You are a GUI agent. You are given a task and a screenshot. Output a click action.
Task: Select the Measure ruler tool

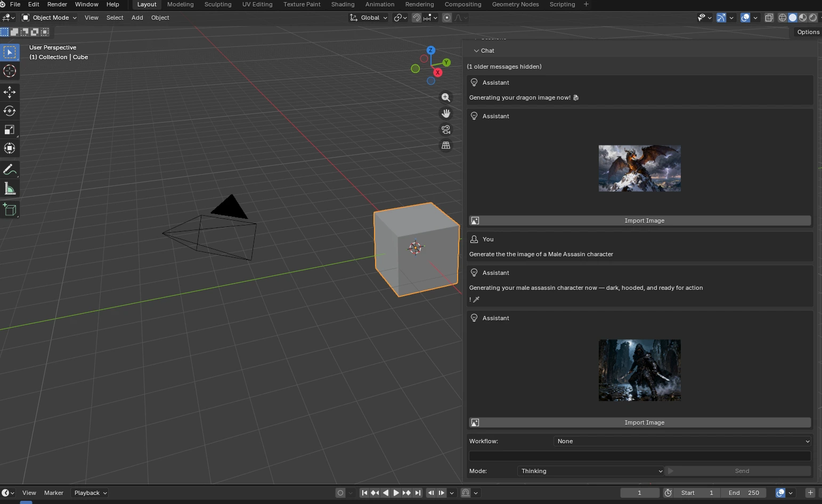pos(10,188)
